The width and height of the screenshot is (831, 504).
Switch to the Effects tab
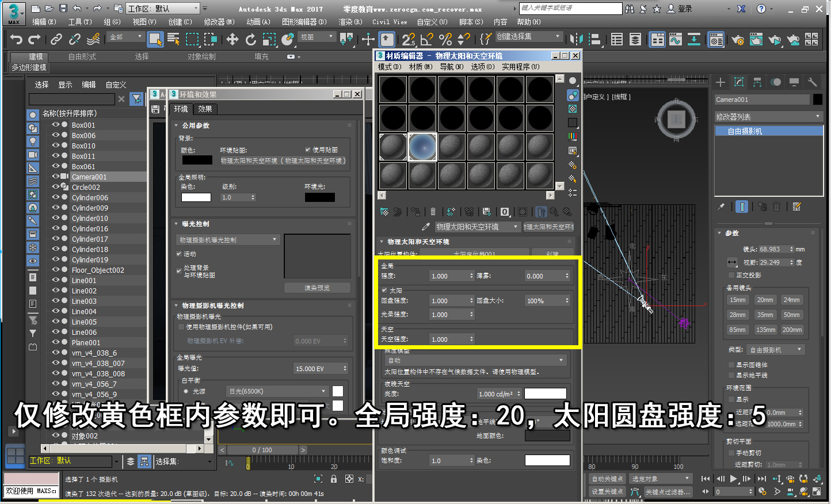tap(205, 109)
